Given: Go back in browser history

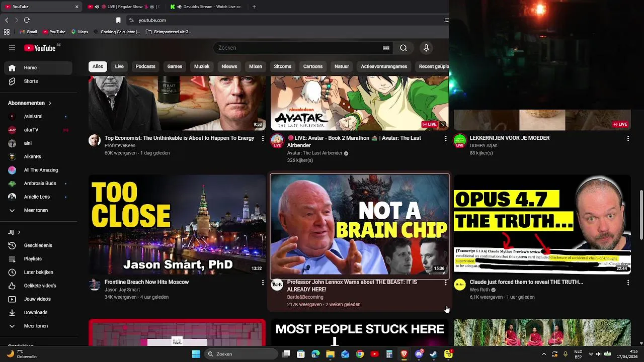Looking at the screenshot, I should 7,20.
